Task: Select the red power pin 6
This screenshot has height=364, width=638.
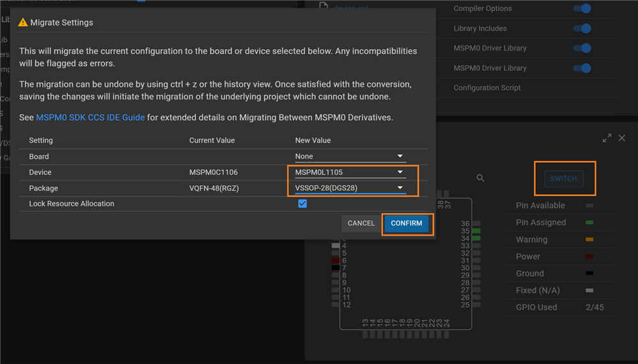Action: click(335, 261)
